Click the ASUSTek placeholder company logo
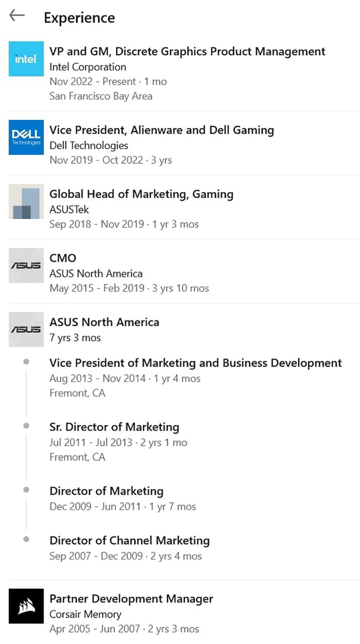360x644 pixels. (x=26, y=201)
